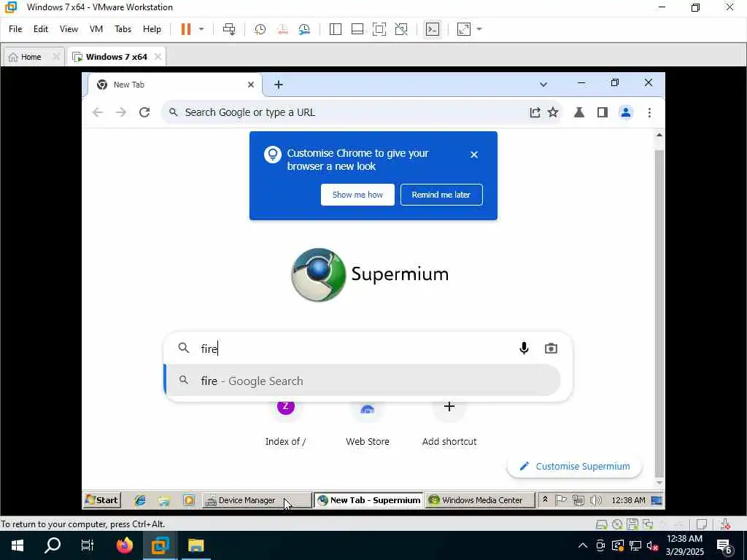Screen dimensions: 747x560
Task: Close the Windows 7 x64 VM tab
Action: click(158, 57)
